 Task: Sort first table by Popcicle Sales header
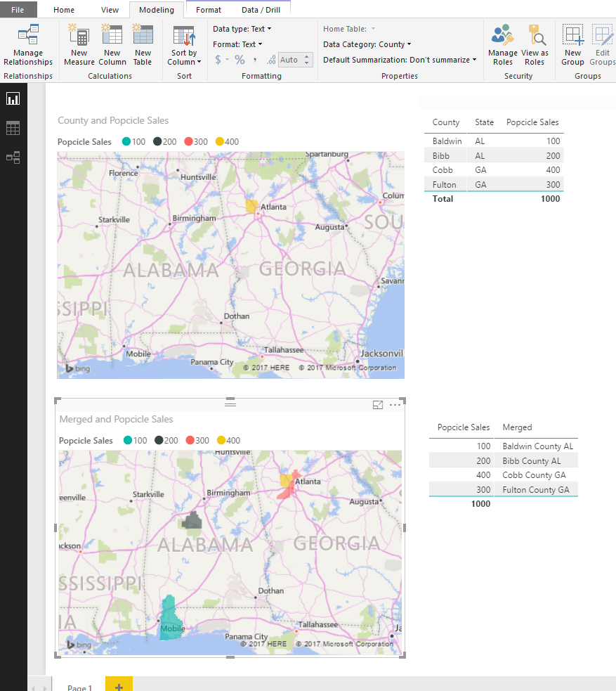(x=532, y=122)
